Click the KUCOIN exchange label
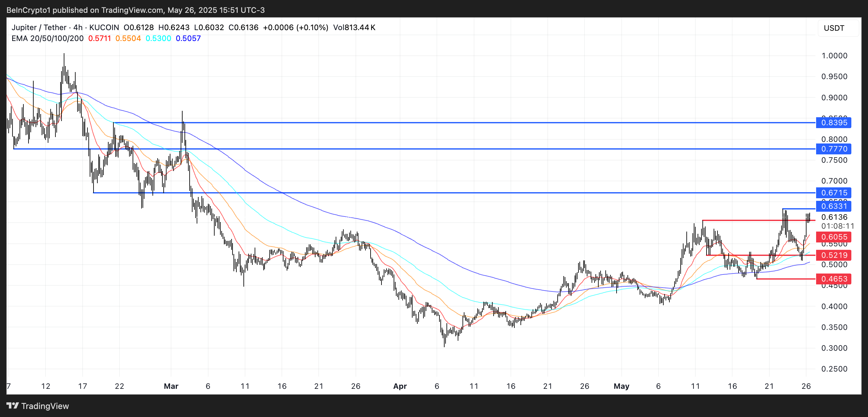 tap(104, 28)
